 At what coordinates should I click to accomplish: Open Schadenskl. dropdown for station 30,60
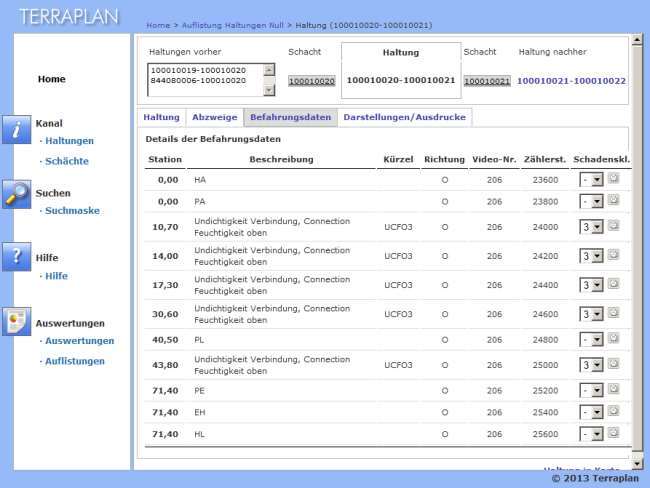click(x=592, y=314)
